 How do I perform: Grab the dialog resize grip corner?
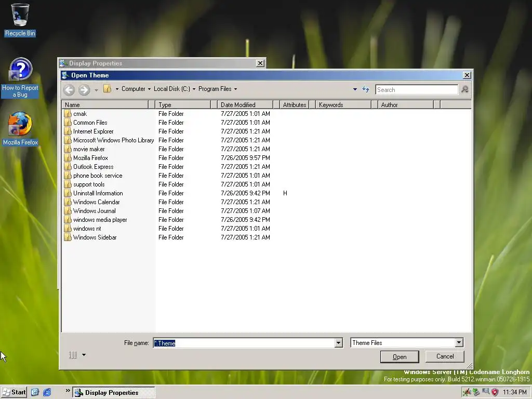click(469, 365)
